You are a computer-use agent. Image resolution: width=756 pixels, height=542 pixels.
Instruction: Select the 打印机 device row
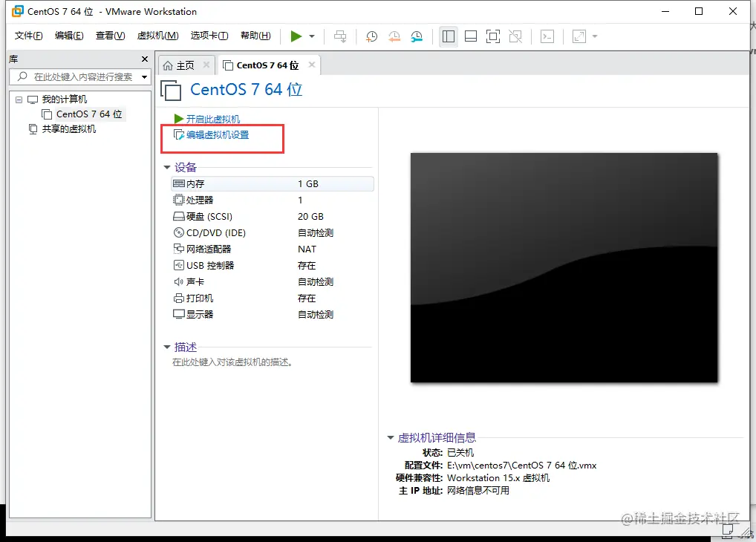[273, 298]
